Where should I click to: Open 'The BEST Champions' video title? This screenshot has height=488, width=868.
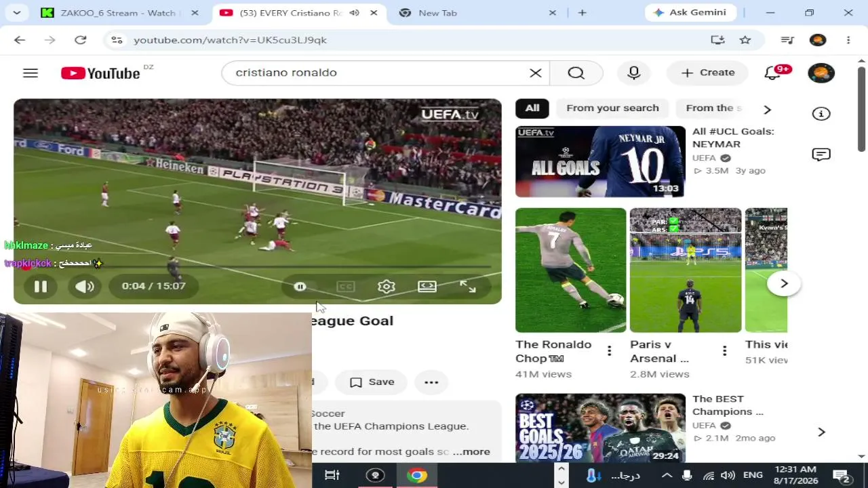pyautogui.click(x=728, y=405)
